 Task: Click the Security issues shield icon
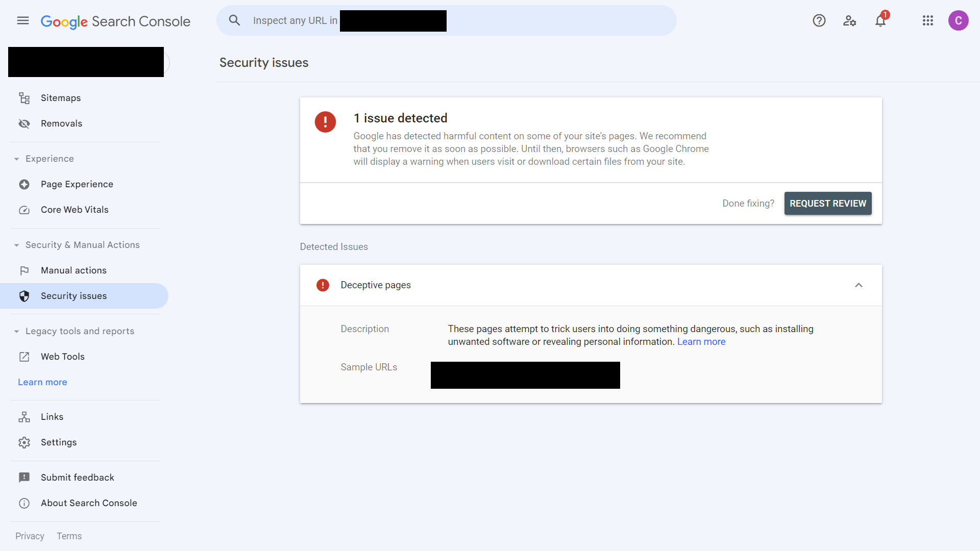click(x=24, y=296)
